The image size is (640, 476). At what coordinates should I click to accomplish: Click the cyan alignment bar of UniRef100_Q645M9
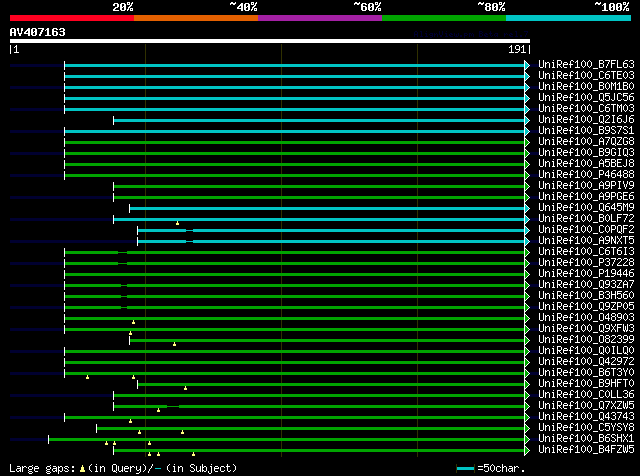(x=327, y=209)
